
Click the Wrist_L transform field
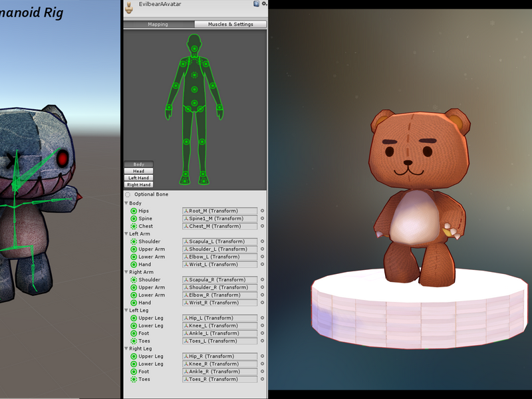pyautogui.click(x=220, y=265)
